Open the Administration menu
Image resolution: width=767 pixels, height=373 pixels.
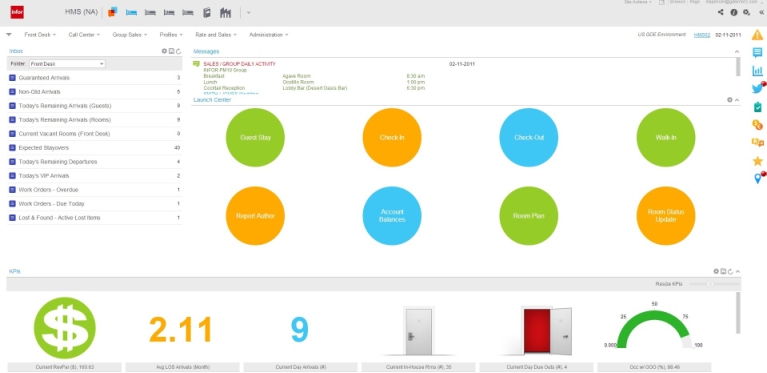coord(269,35)
